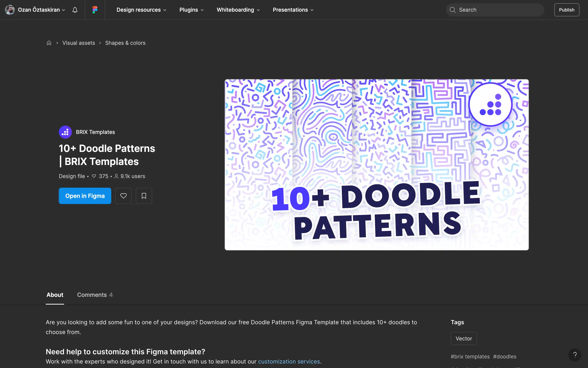Click Open in Figma button

85,196
